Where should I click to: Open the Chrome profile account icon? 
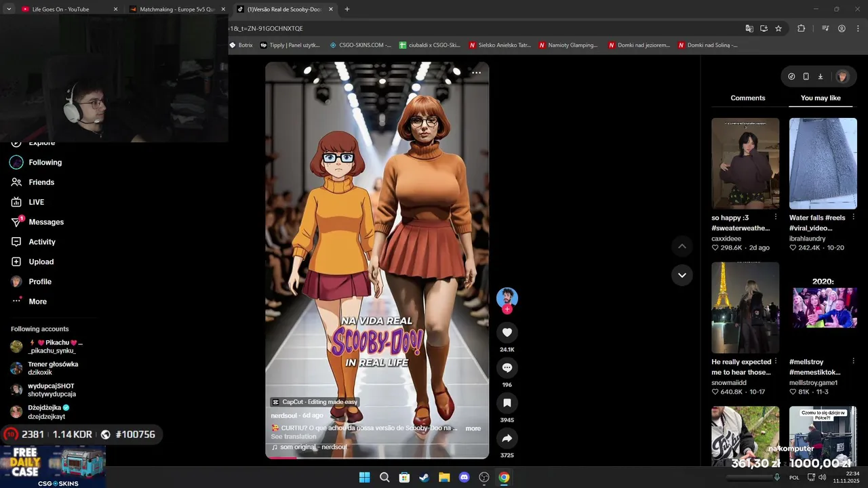click(x=842, y=28)
